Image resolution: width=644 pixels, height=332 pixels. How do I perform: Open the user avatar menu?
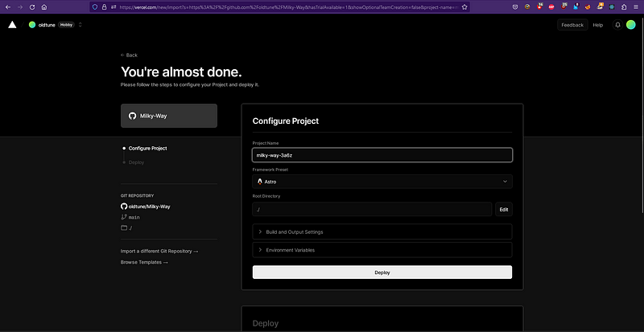coord(631,25)
